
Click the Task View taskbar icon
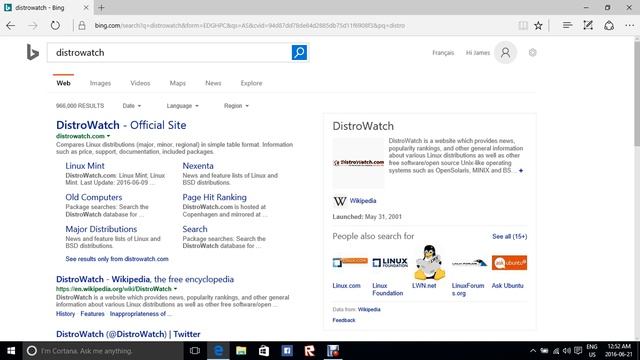[195, 351]
